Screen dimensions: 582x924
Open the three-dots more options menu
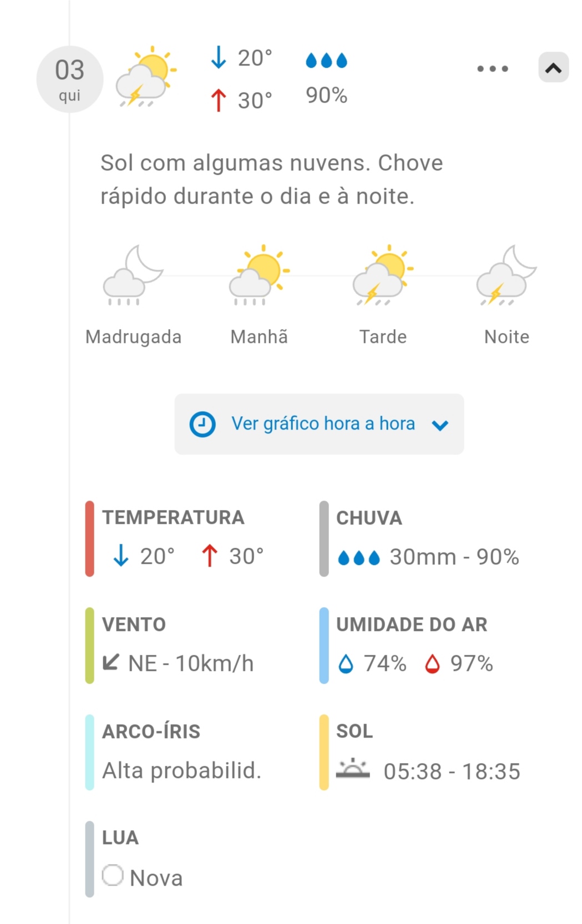(x=493, y=69)
